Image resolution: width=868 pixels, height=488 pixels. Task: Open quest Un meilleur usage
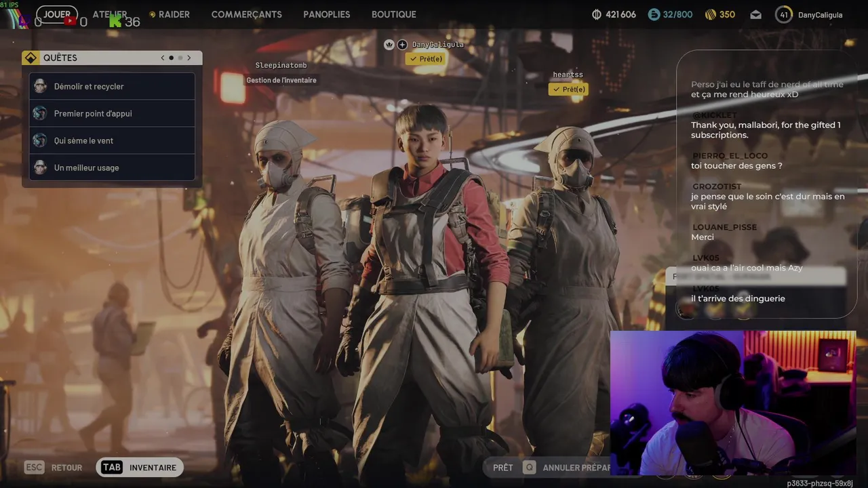click(112, 167)
